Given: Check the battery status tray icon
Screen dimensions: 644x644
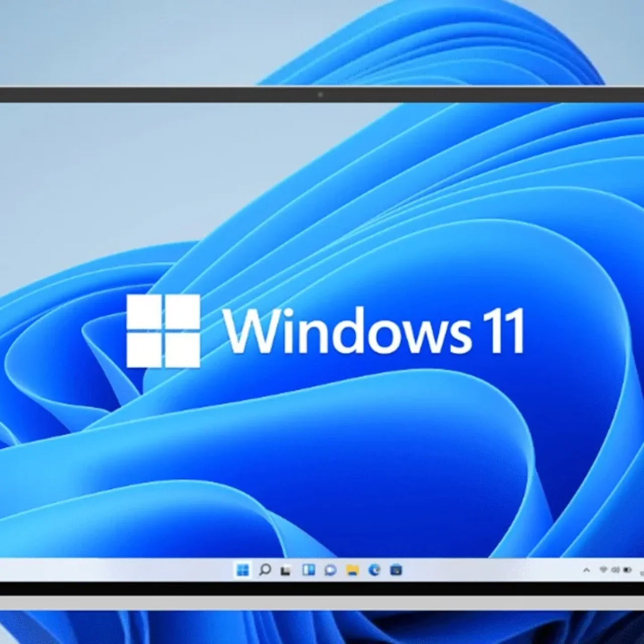Looking at the screenshot, I should click(627, 570).
